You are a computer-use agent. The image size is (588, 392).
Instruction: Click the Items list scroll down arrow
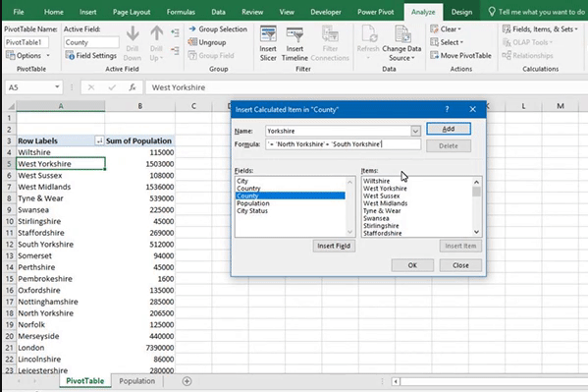point(476,232)
